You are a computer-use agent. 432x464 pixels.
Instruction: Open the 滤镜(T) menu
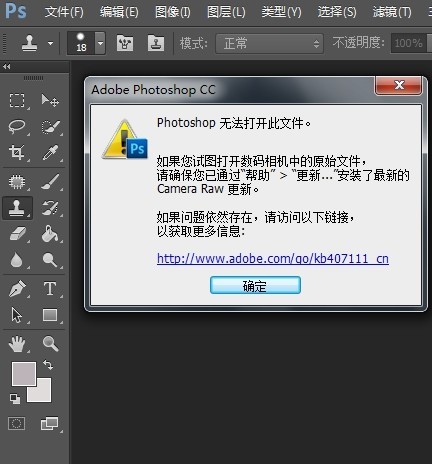pyautogui.click(x=392, y=12)
